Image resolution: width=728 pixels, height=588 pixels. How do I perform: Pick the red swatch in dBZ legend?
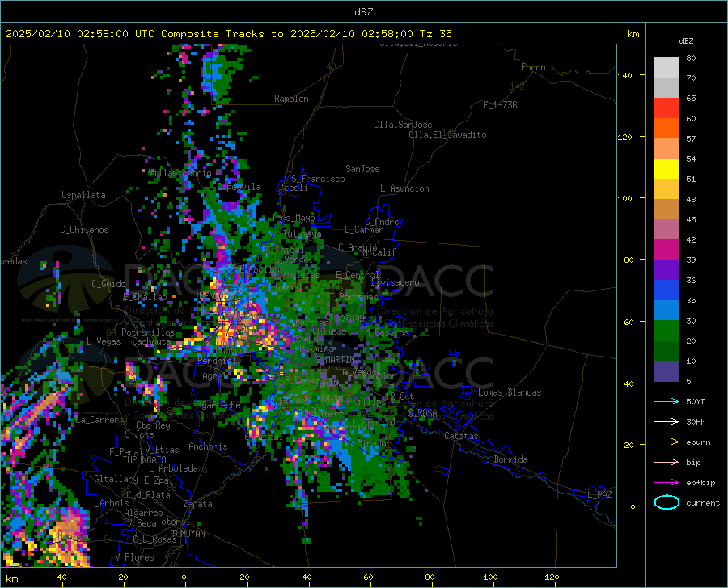pos(667,108)
